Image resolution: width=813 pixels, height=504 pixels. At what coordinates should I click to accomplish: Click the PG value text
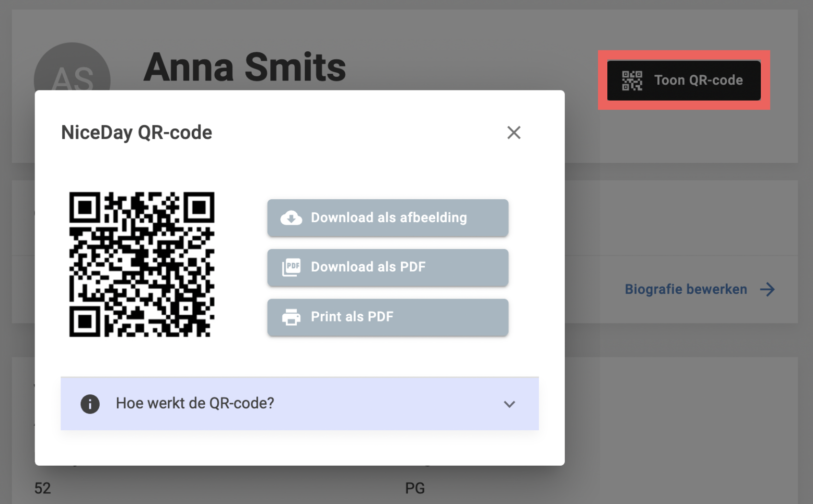click(x=415, y=488)
